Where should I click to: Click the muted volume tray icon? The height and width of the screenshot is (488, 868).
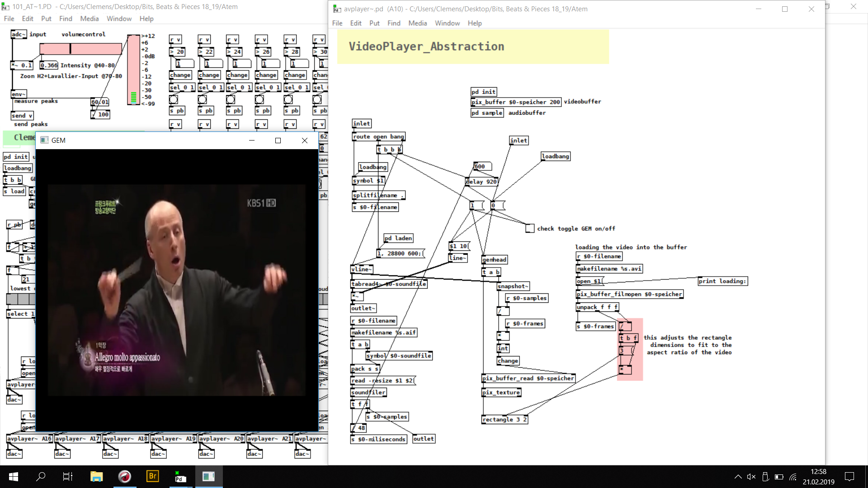point(751,477)
